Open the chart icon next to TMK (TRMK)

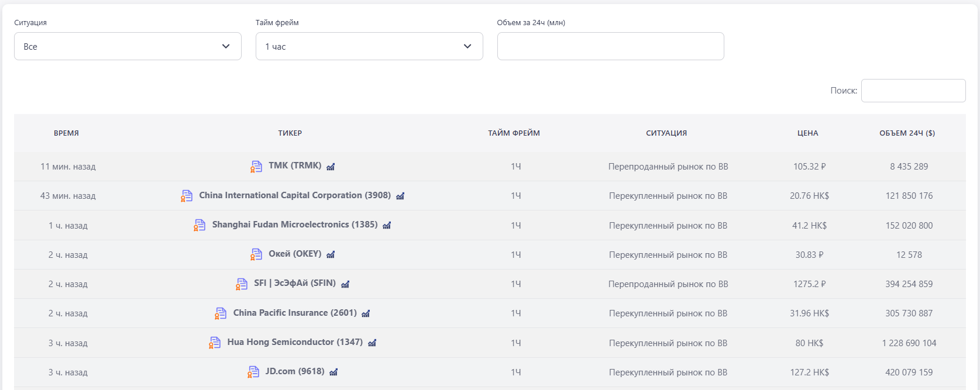point(331,167)
